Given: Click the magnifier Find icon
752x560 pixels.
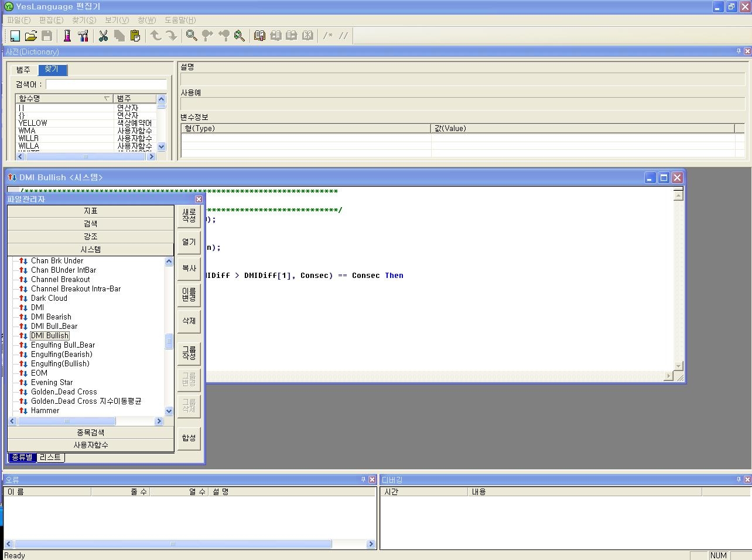Looking at the screenshot, I should (191, 36).
